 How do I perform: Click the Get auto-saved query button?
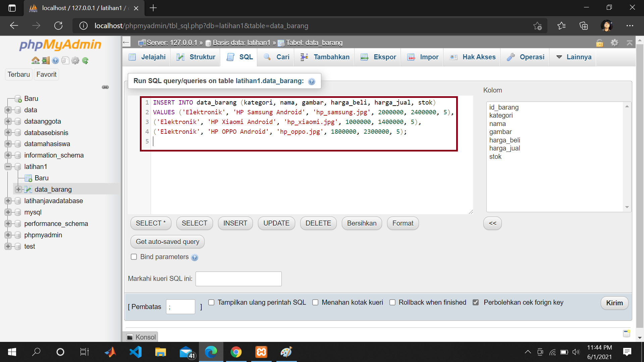[x=167, y=241]
